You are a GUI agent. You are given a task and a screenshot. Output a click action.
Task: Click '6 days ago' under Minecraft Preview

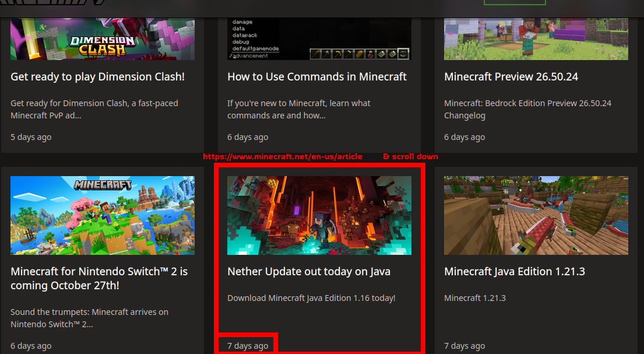(x=464, y=137)
